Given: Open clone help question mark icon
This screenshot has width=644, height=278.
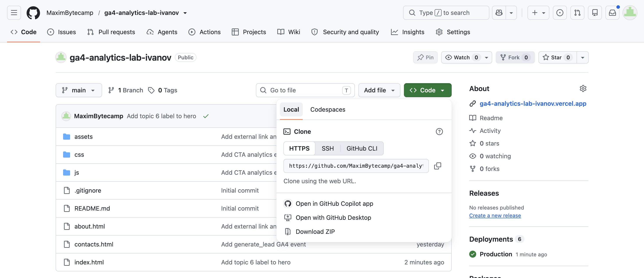Looking at the screenshot, I should (x=439, y=132).
